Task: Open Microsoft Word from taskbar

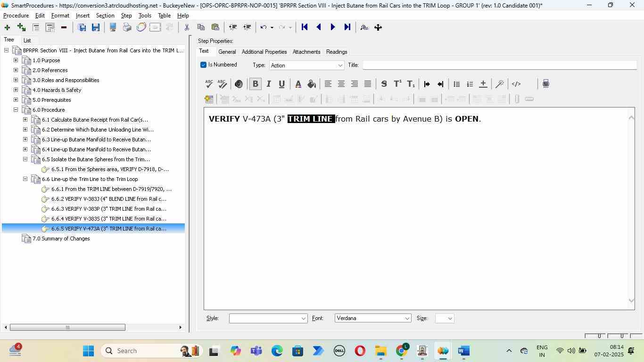Action: click(463, 351)
